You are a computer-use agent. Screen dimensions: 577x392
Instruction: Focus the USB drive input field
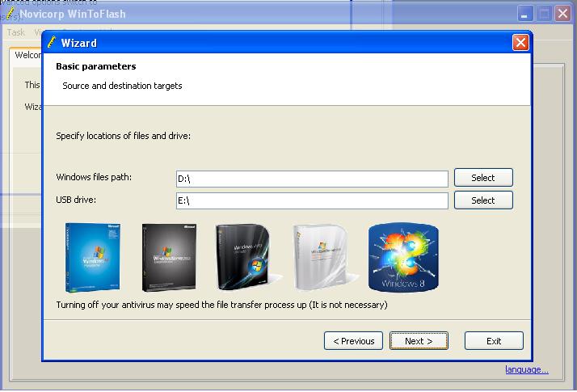(312, 200)
